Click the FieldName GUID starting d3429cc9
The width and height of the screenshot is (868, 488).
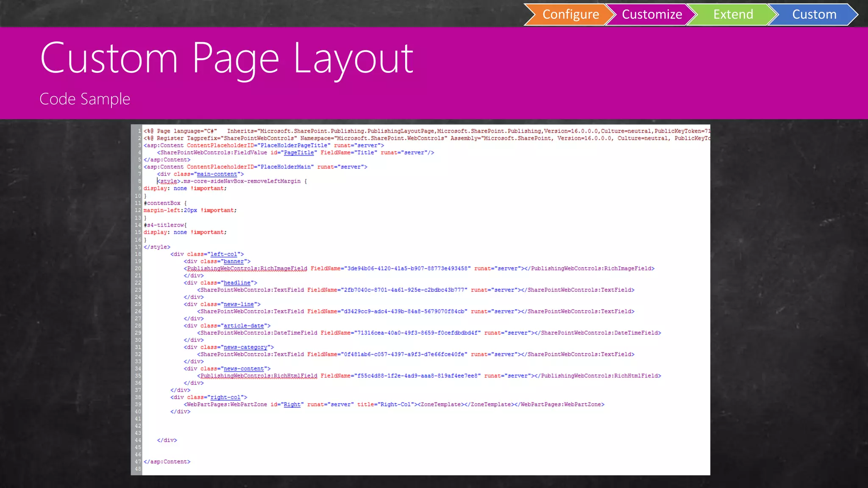(x=404, y=311)
